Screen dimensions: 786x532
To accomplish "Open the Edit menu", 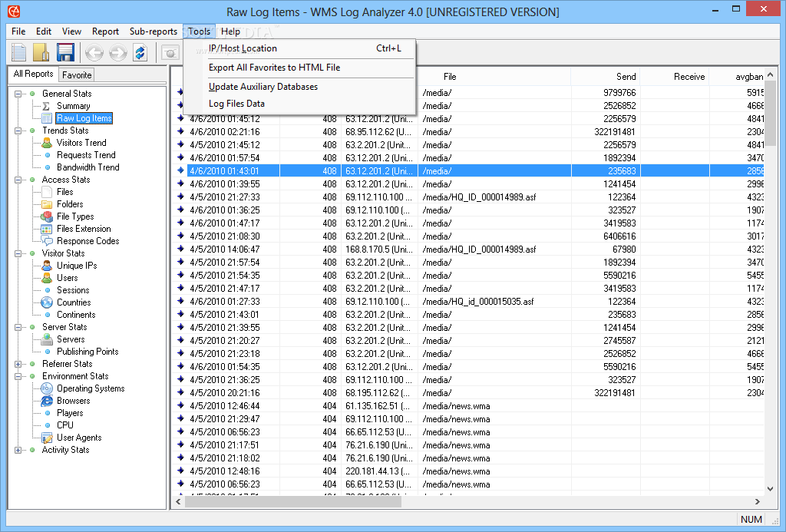I will tap(44, 31).
